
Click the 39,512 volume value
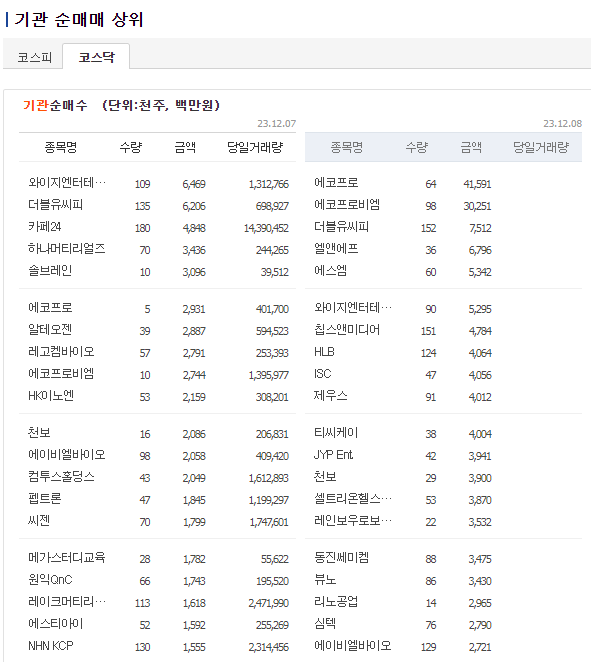pos(275,272)
